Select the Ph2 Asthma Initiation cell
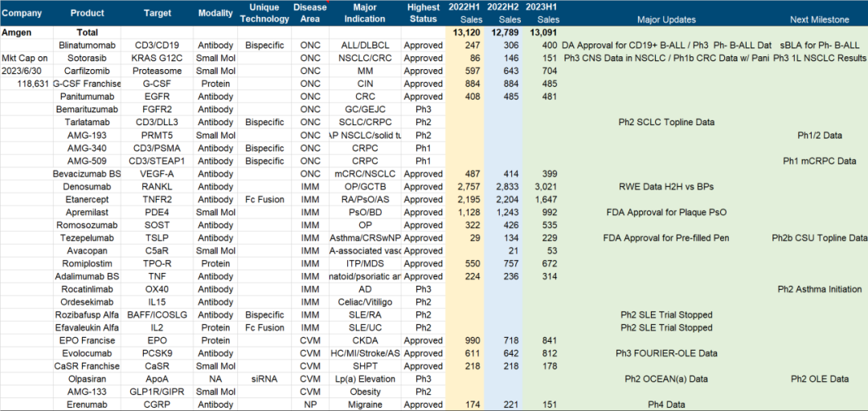Screen dimensions: 868x411 820,289
